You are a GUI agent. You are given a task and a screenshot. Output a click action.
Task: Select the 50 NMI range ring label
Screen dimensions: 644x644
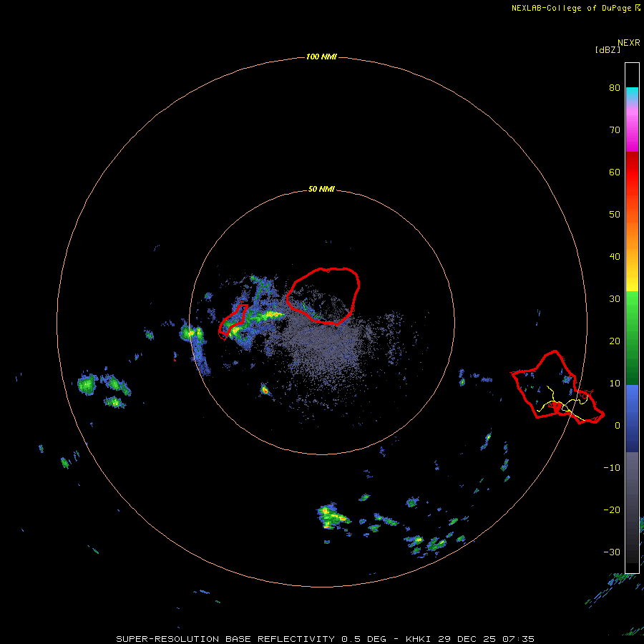pos(321,190)
